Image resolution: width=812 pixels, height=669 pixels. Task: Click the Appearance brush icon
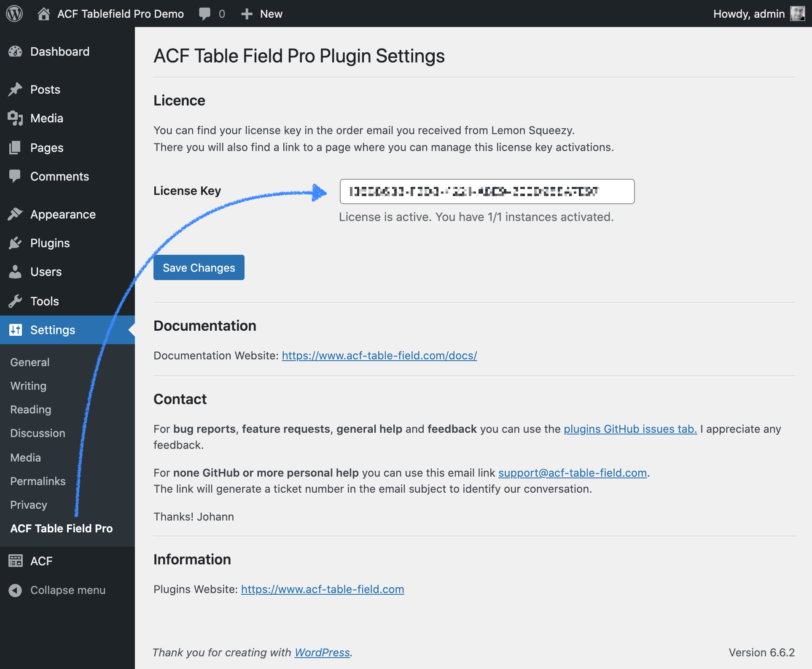(15, 214)
